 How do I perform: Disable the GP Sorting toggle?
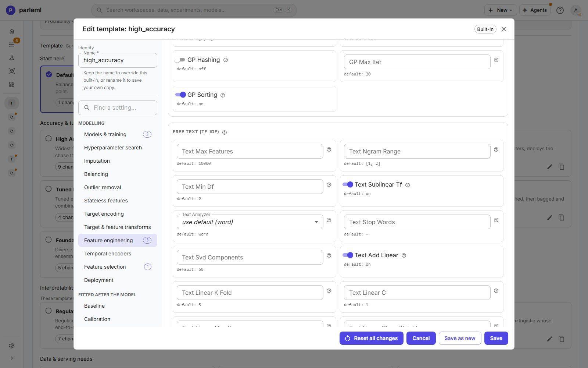click(x=180, y=95)
